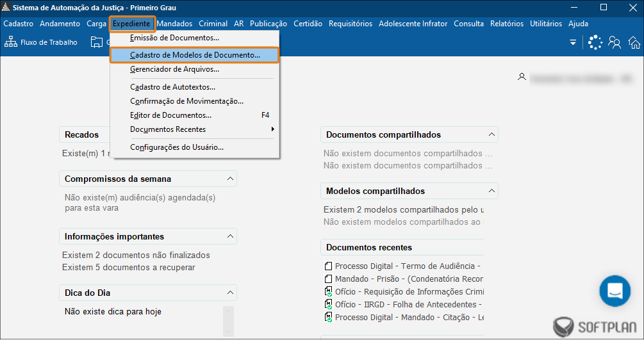Screen dimensions: 644x340
Task: Open the blue chat support bubble
Action: coord(615,291)
